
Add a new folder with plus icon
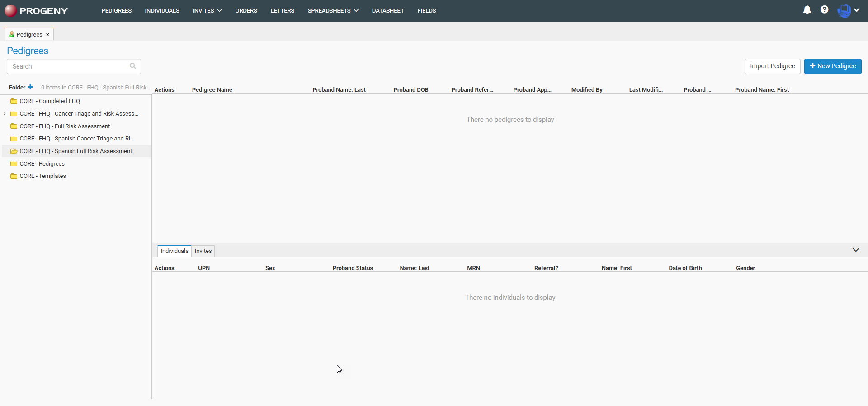[30, 87]
